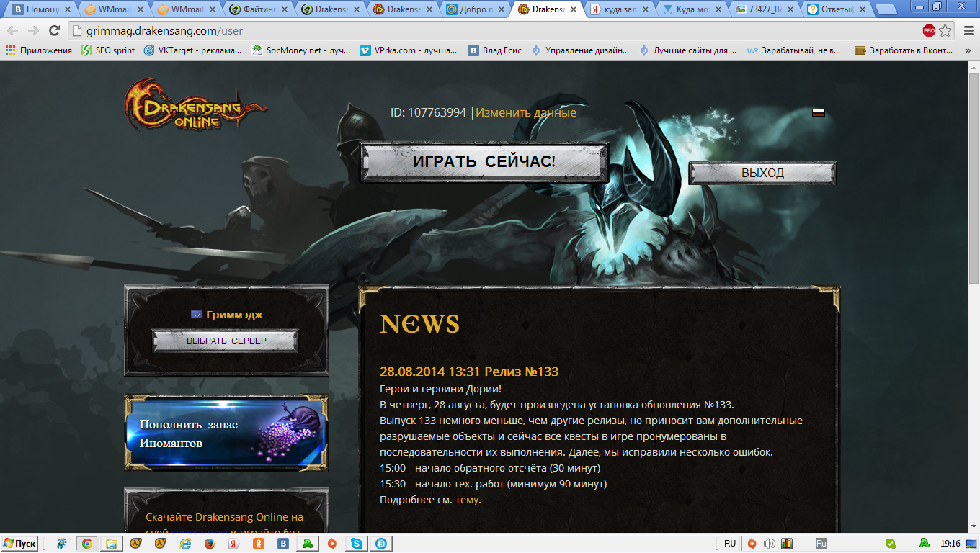The image size is (980, 553).
Task: Launch Firefox from the taskbar
Action: [x=210, y=544]
